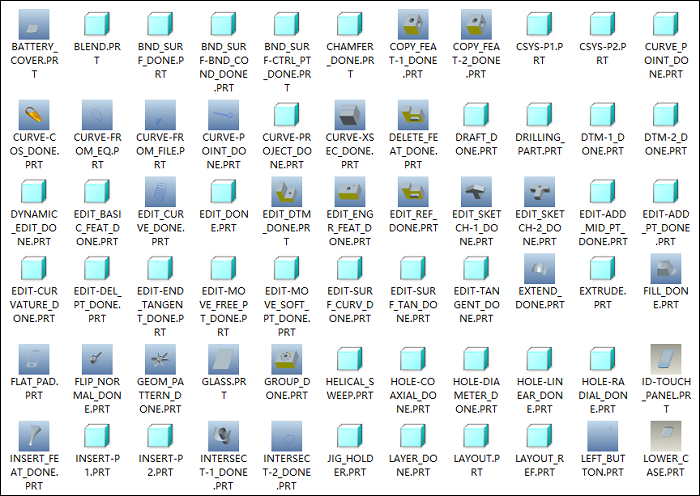Choose the JIG_HOLDER.PRT cube icon
This screenshot has height=496, width=700.
[350, 435]
